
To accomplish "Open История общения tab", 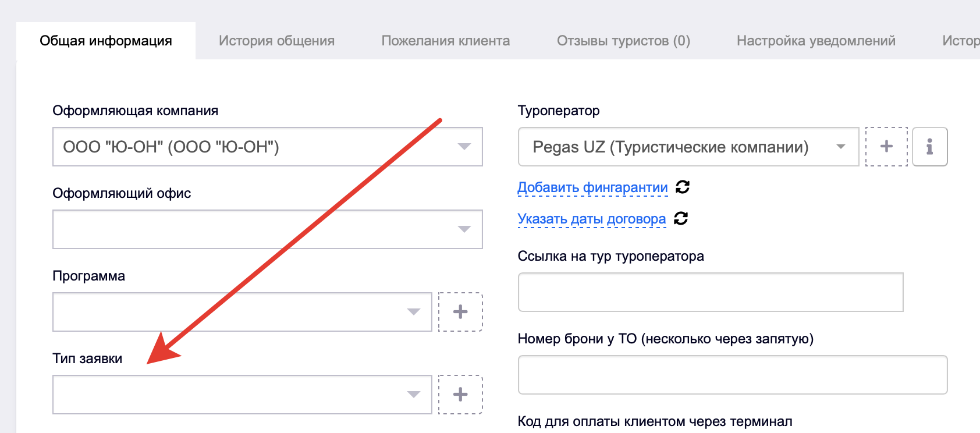I will pos(276,41).
